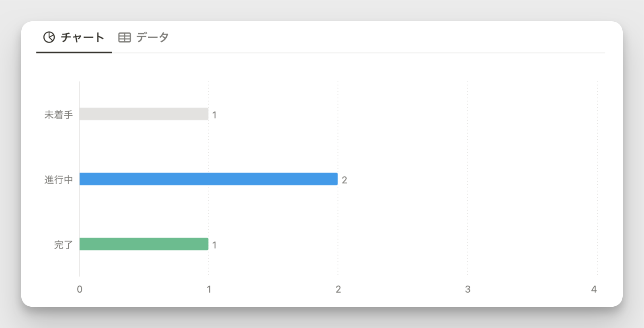Click the x-axis tick label 2

click(338, 289)
